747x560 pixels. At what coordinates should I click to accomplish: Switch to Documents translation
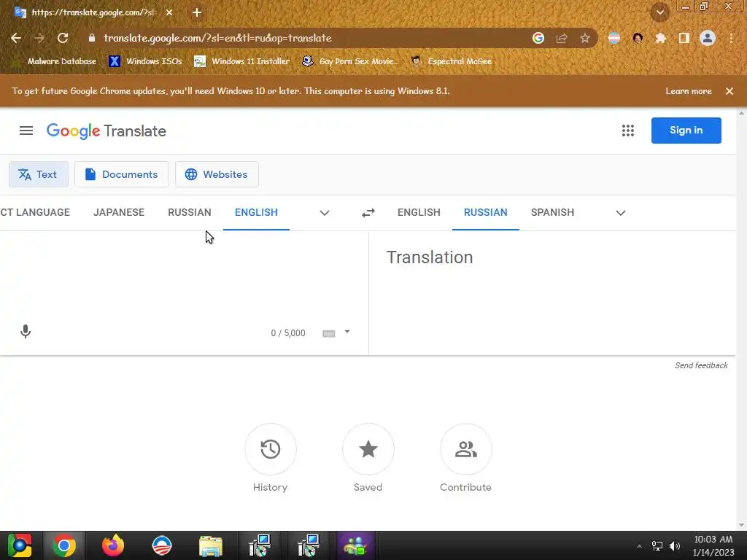tap(122, 174)
